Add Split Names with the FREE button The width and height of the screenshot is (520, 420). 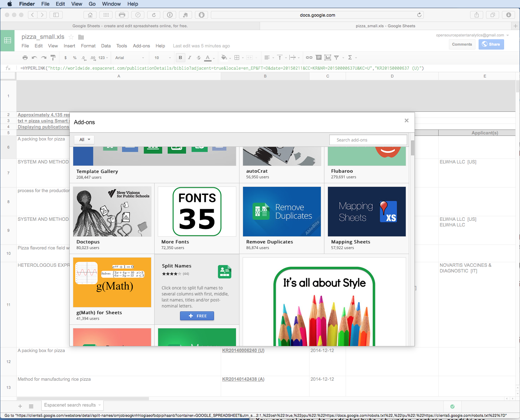[197, 316]
